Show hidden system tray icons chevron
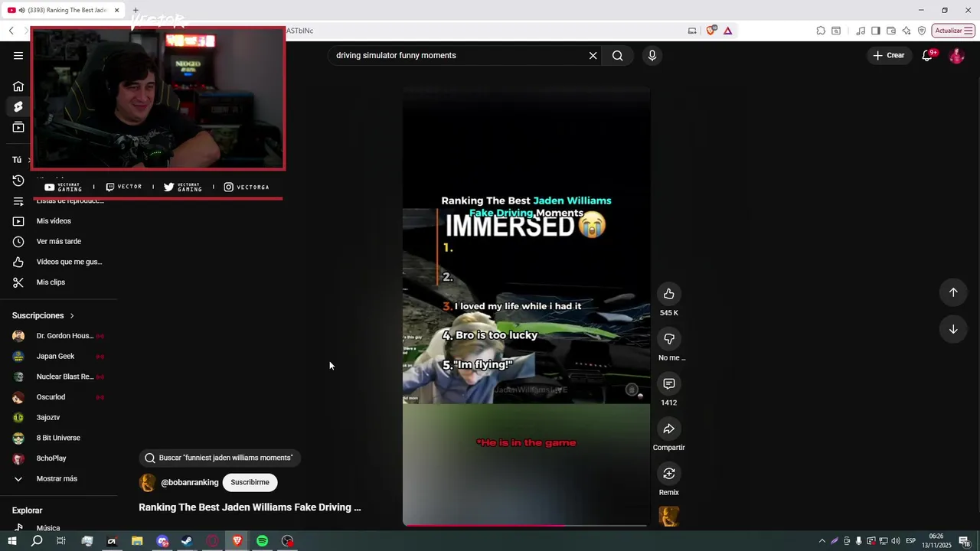Image resolution: width=980 pixels, height=551 pixels. tap(822, 541)
